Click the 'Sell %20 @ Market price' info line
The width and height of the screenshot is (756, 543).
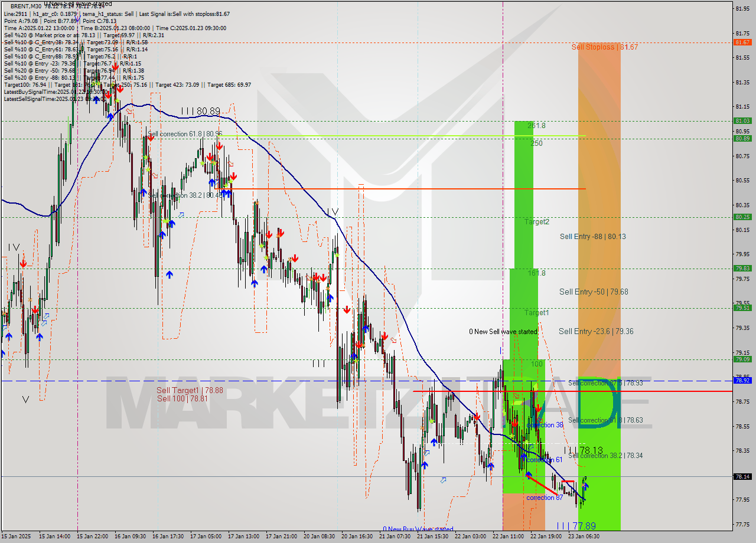(84, 35)
